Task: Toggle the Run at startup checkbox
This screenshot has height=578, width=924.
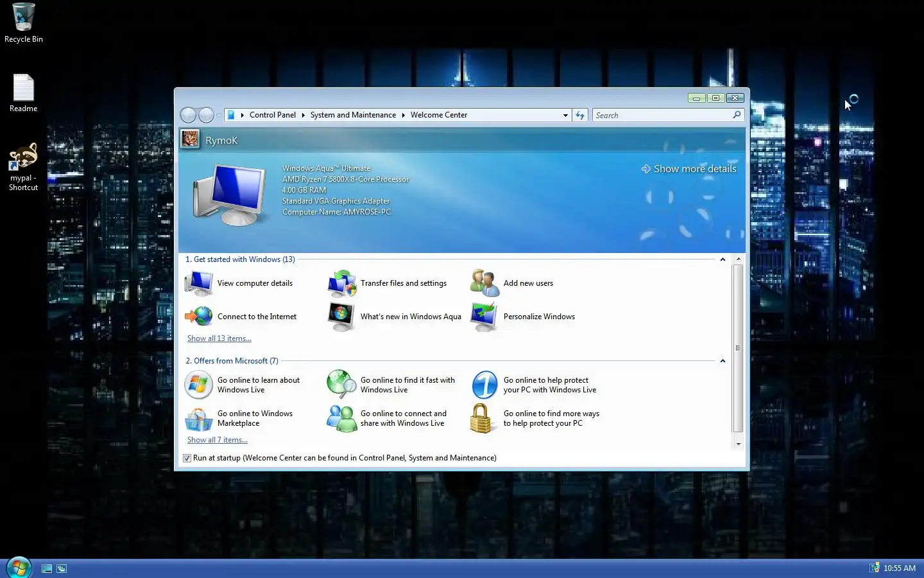Action: pyautogui.click(x=187, y=458)
